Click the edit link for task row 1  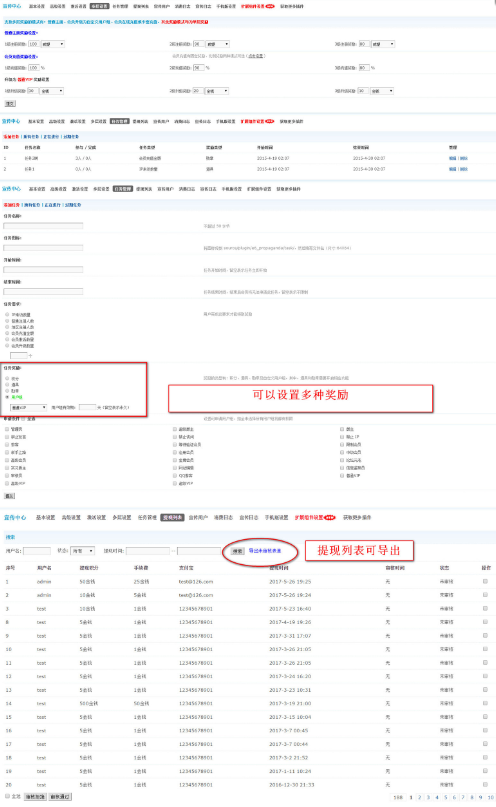pos(453,159)
